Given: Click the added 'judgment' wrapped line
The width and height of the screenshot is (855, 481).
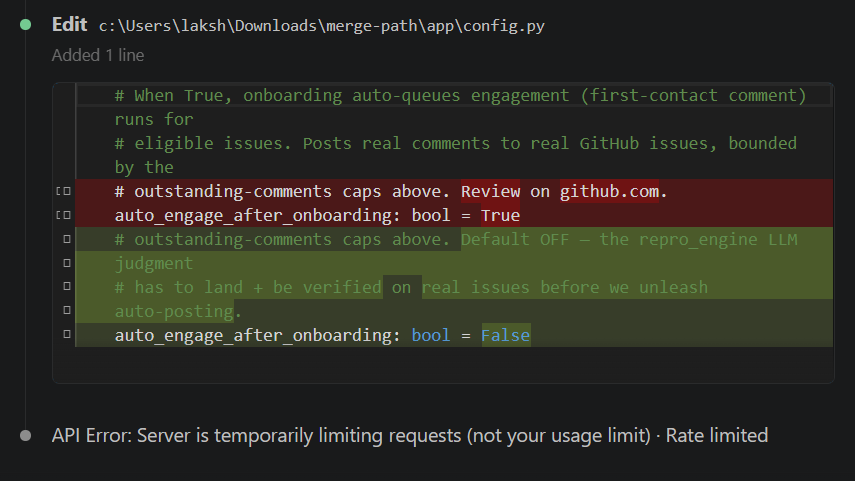Looking at the screenshot, I should pyautogui.click(x=154, y=263).
